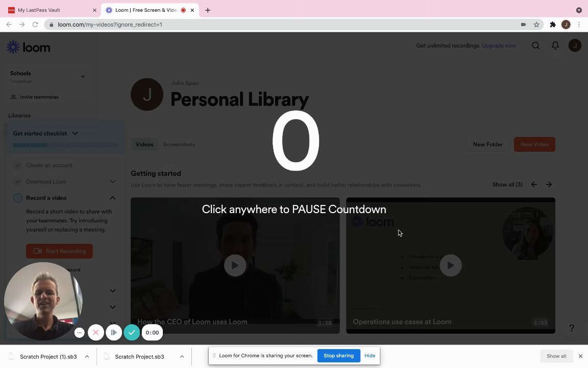
Task: Finish recording with the green checkmark button
Action: coord(132,332)
